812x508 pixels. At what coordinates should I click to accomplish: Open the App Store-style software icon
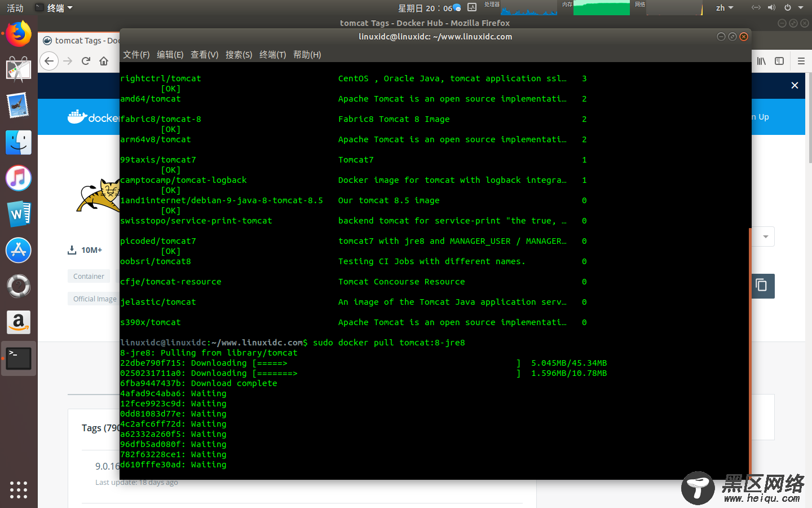pyautogui.click(x=19, y=250)
